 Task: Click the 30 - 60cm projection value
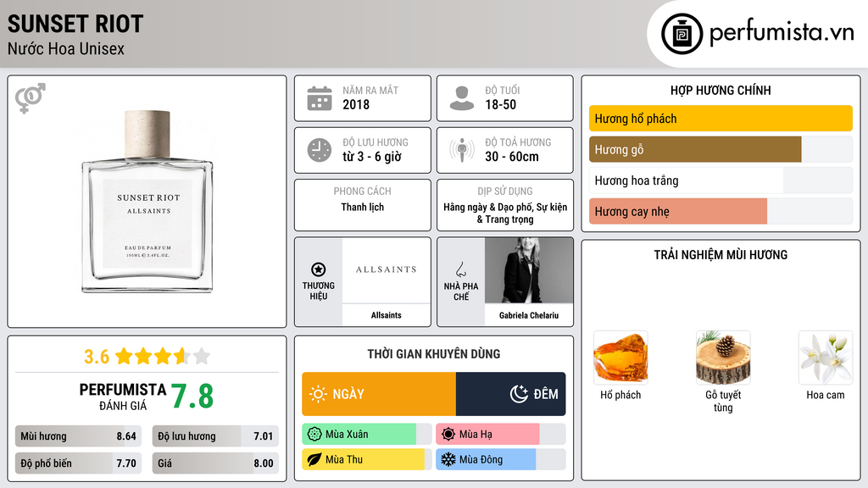coord(512,157)
